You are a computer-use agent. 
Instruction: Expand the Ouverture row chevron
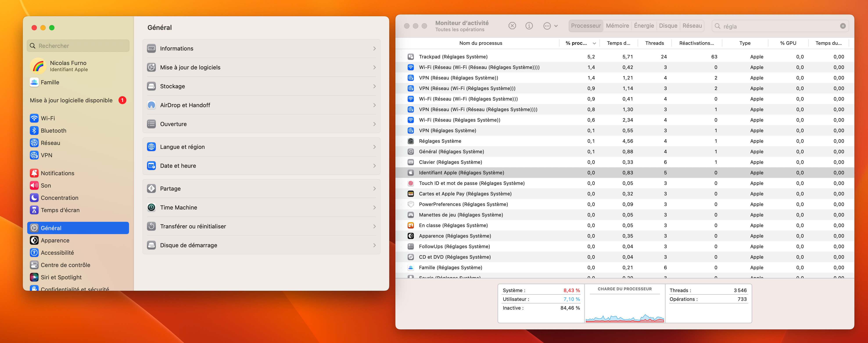coord(374,124)
